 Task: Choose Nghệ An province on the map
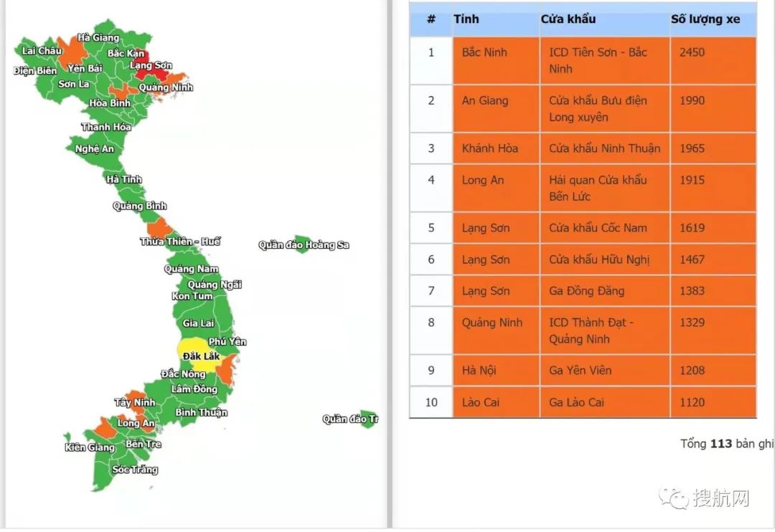coord(95,149)
